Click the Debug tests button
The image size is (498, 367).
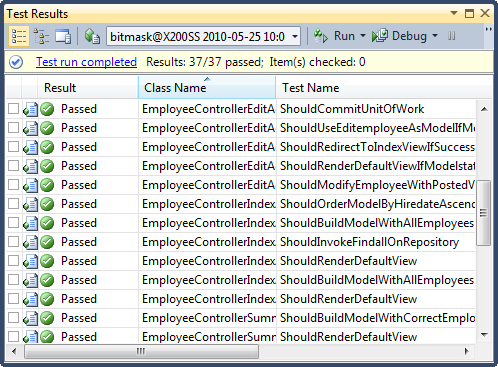pyautogui.click(x=399, y=36)
